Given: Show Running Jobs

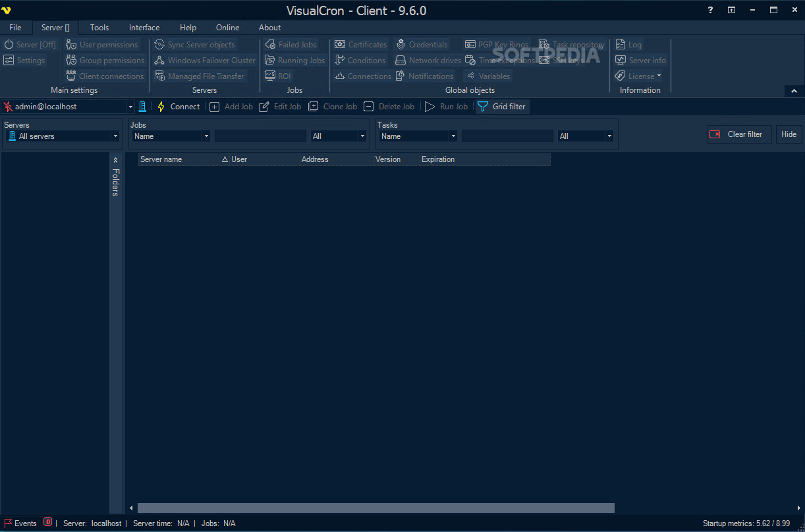Looking at the screenshot, I should (295, 61).
